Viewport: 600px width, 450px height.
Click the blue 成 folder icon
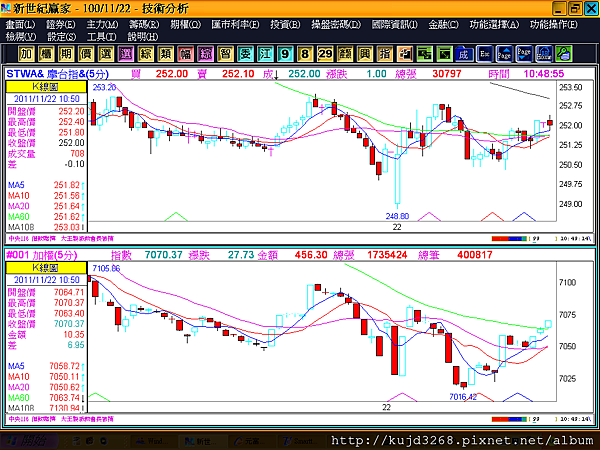pyautogui.click(x=464, y=54)
